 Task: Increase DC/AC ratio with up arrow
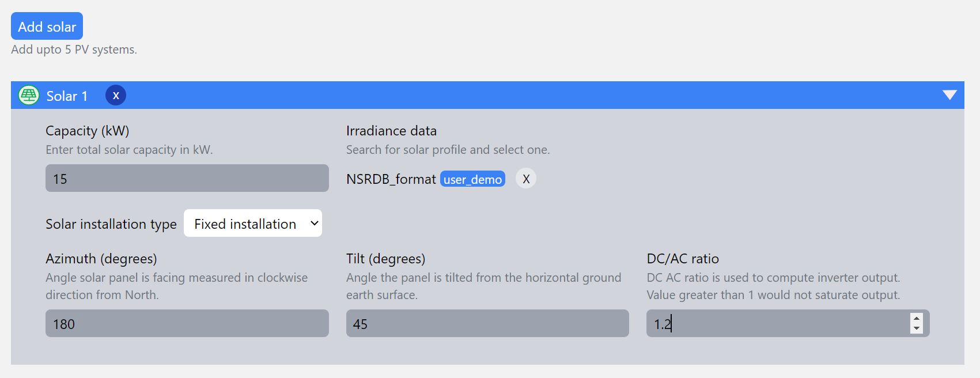[916, 318]
